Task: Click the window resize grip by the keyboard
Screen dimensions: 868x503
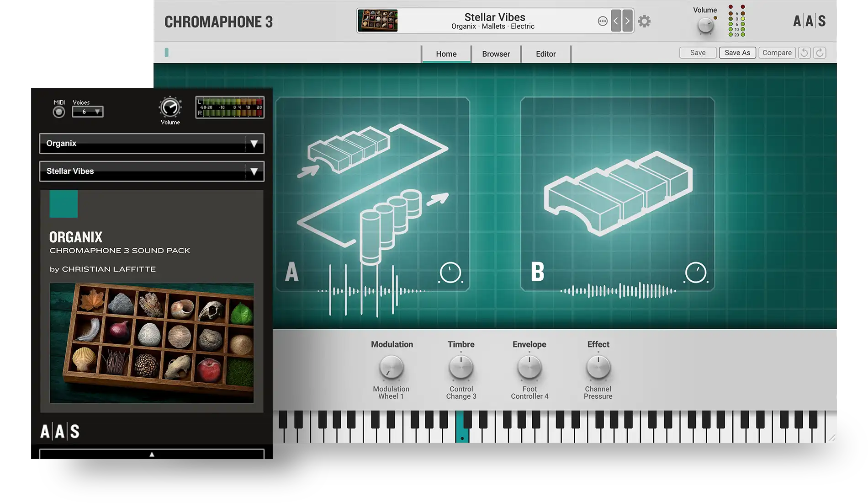Action: pos(832,438)
